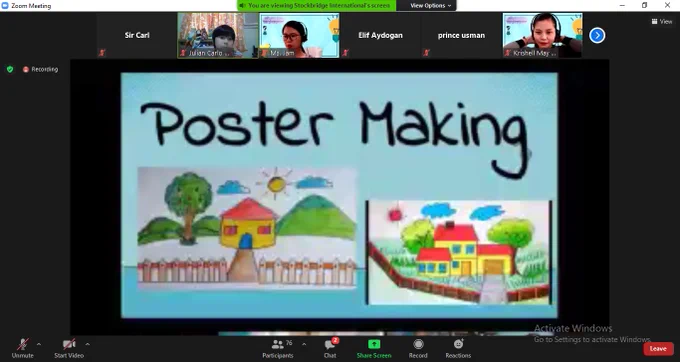Click the participants count 76
Image resolution: width=680 pixels, height=362 pixels.
[289, 343]
